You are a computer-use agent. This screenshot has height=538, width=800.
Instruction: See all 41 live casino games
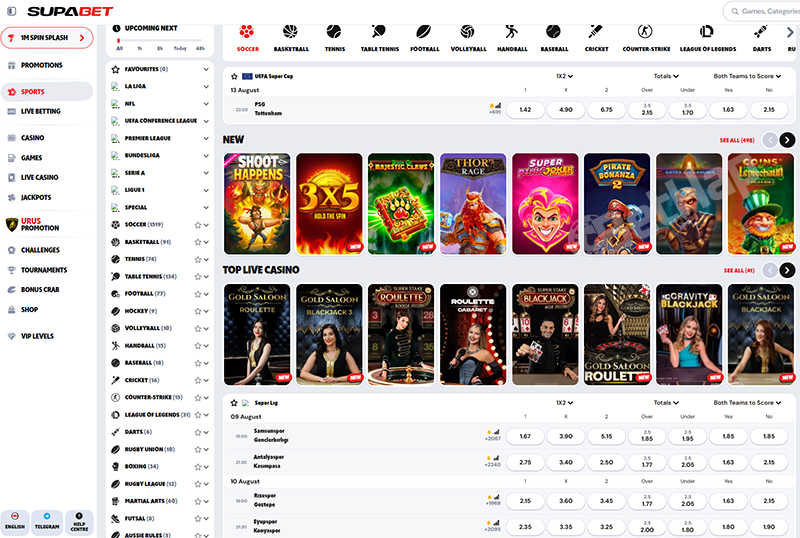tap(739, 271)
